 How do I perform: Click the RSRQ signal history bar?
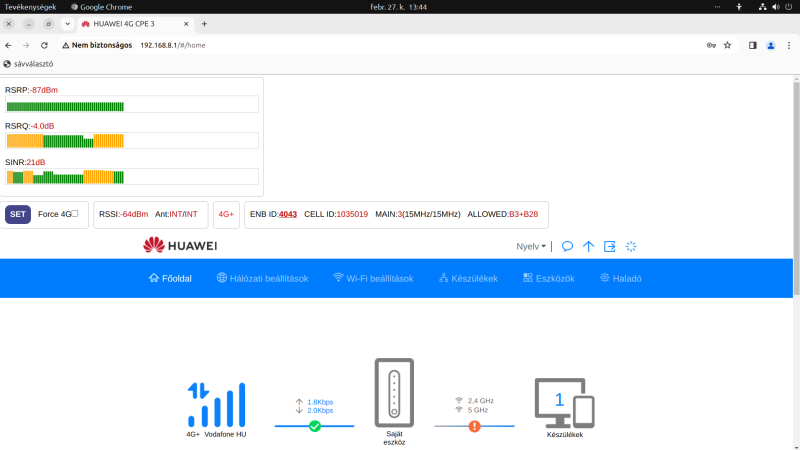[132, 141]
